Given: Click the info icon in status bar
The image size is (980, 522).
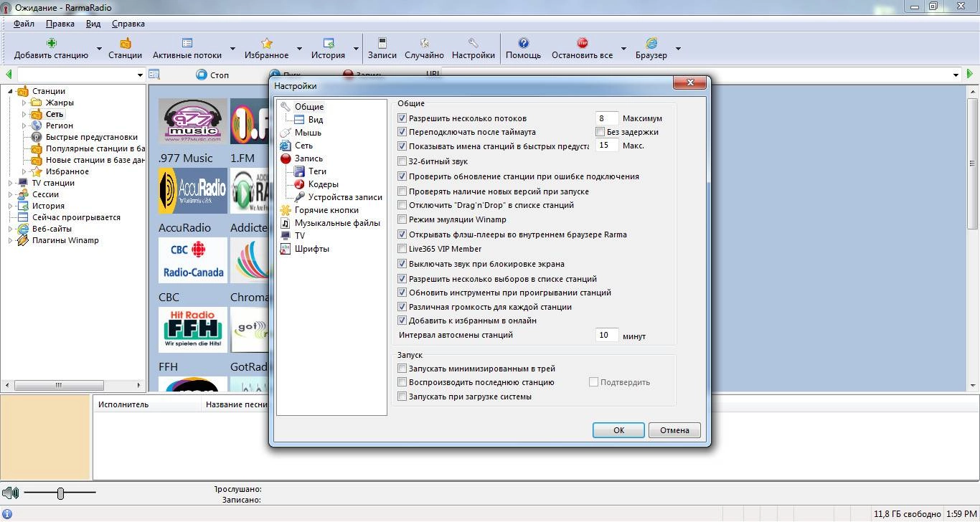Looking at the screenshot, I should [7, 513].
